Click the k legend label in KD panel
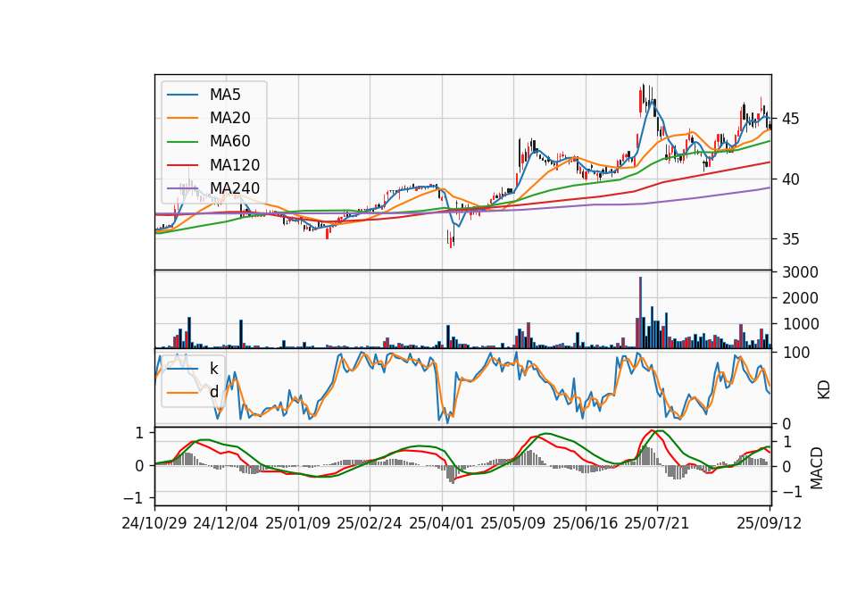Viewport: 857px width, 616px height. pos(213,369)
